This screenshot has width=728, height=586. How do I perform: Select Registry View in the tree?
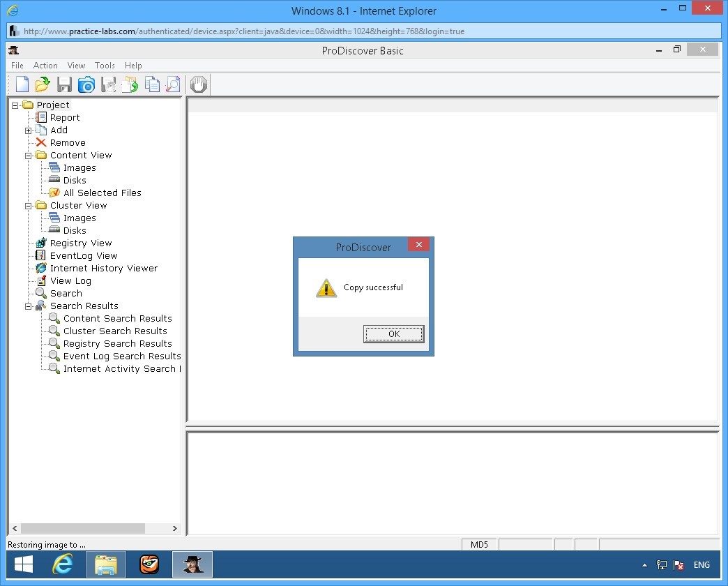[80, 243]
